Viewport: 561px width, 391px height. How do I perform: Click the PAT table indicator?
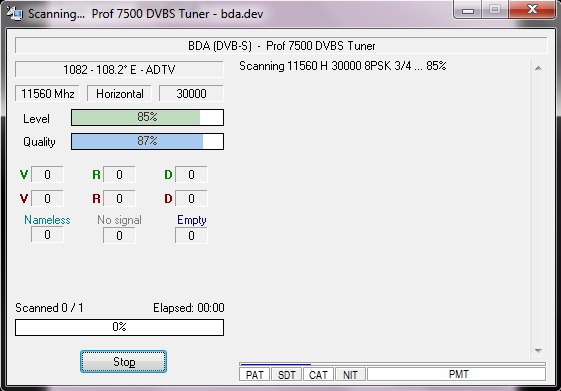coord(254,375)
